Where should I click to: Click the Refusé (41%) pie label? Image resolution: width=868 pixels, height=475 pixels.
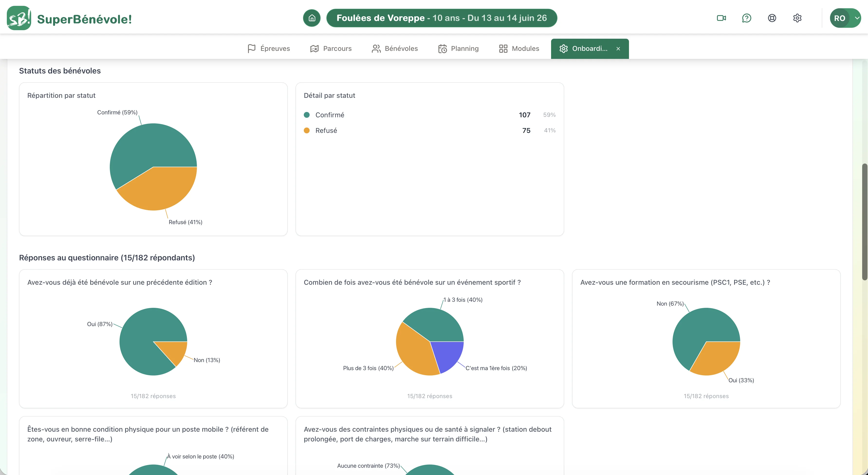pos(185,222)
